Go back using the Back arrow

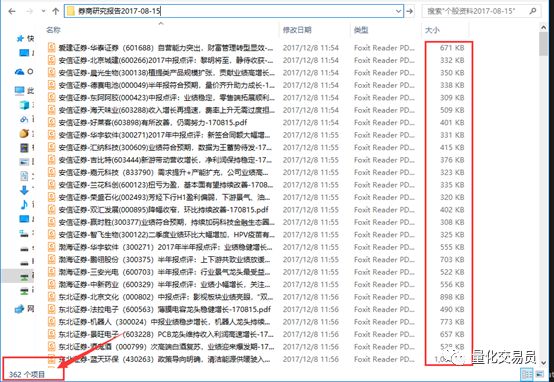click(12, 11)
